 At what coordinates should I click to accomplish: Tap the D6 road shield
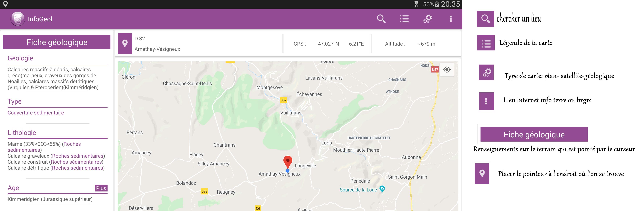pyautogui.click(x=258, y=208)
